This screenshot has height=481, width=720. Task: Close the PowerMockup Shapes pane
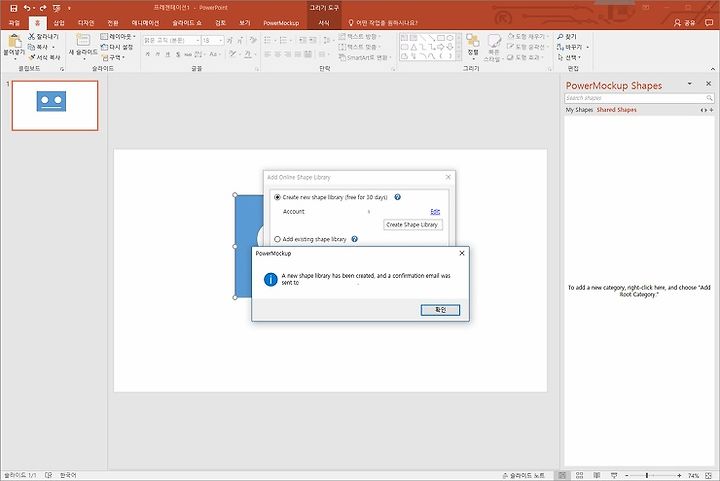click(x=709, y=84)
